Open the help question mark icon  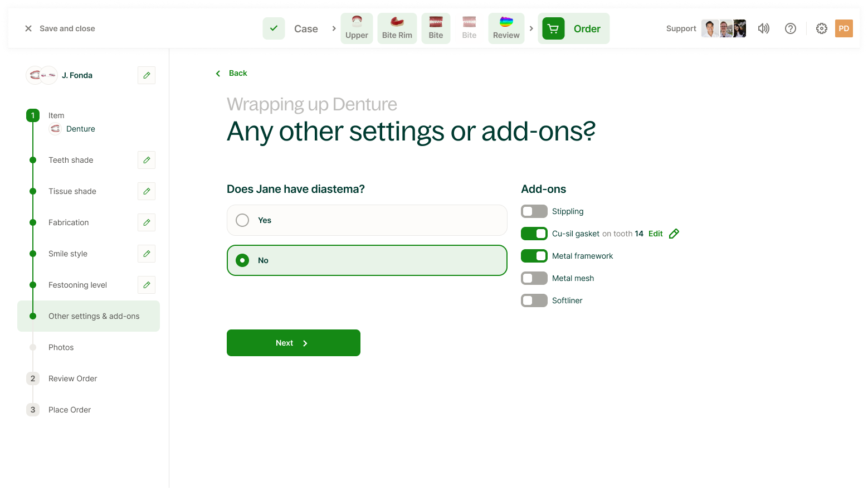tap(790, 28)
